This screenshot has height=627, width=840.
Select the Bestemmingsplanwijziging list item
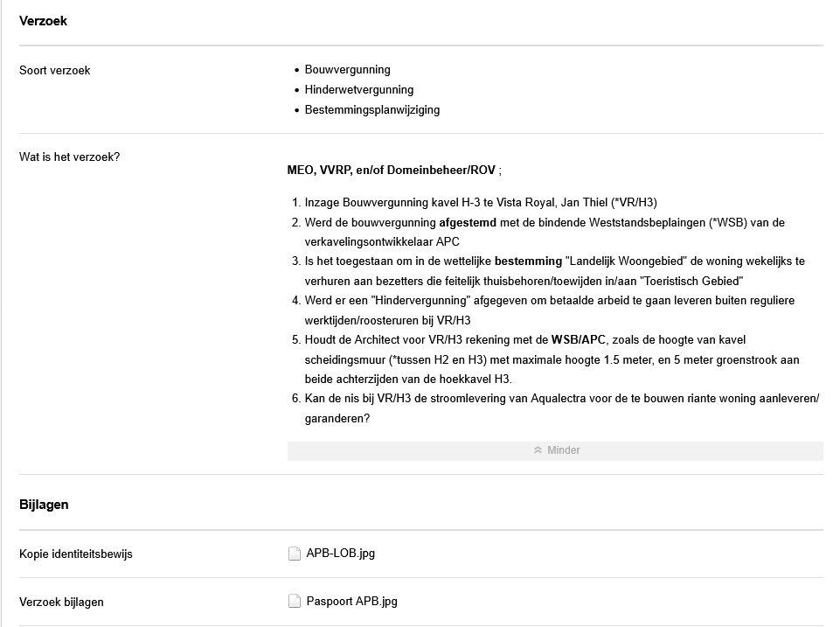click(371, 110)
